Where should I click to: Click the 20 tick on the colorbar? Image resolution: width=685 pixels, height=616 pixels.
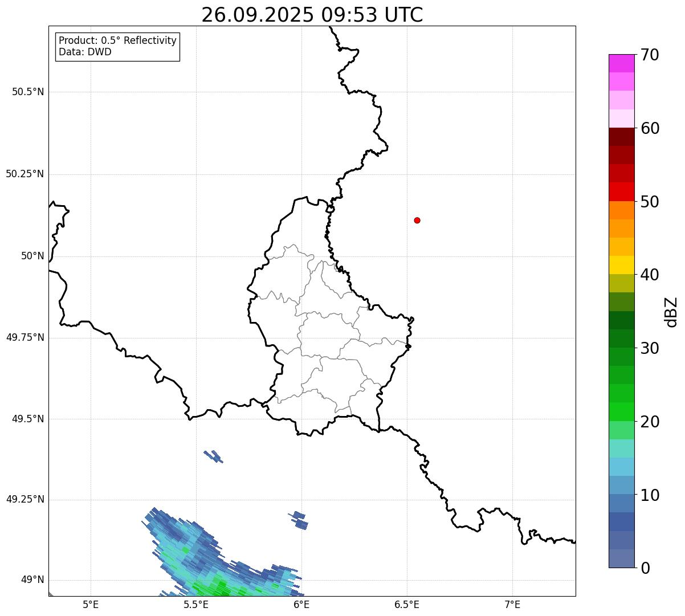pos(650,422)
